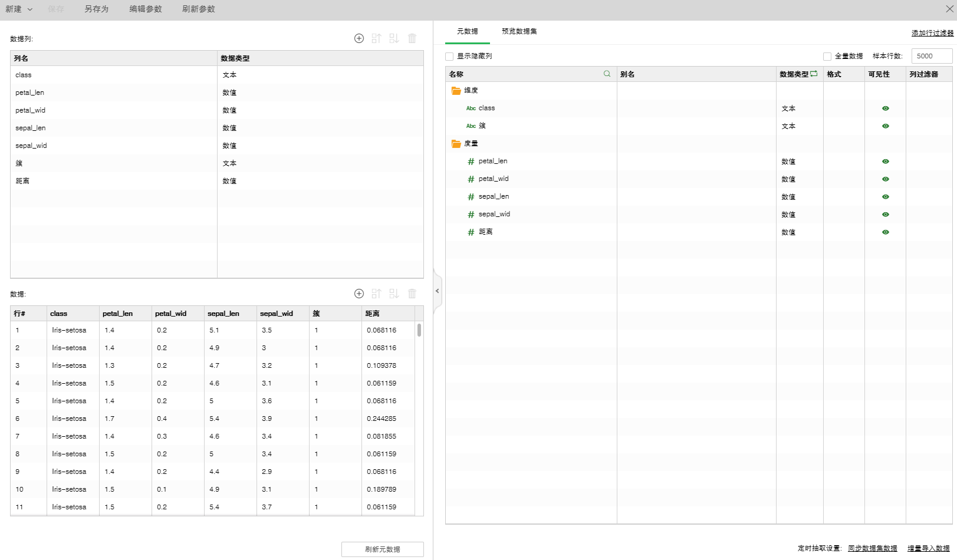The width and height of the screenshot is (957, 560).
Task: Click move-up icon above the 数据列 table
Action: pos(376,38)
